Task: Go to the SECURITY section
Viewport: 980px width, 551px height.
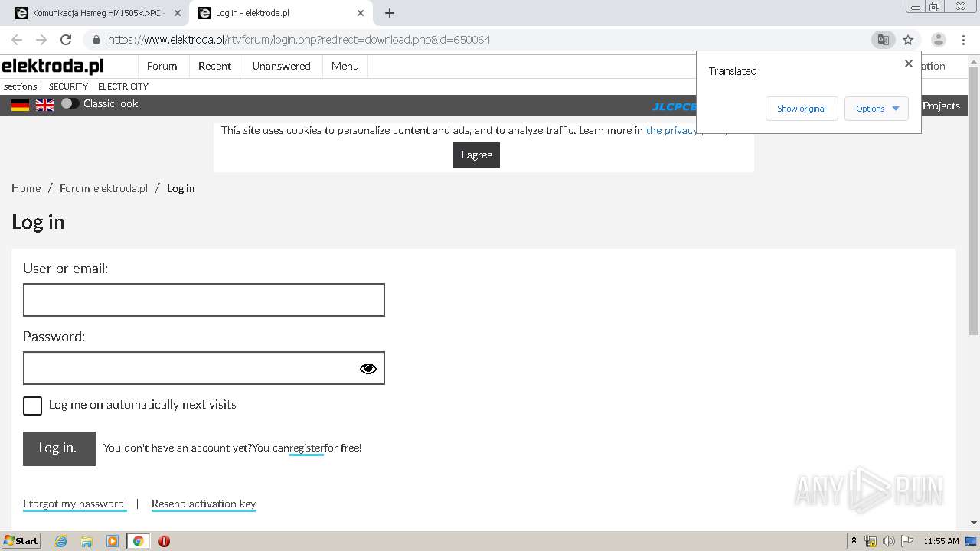Action: [x=68, y=86]
